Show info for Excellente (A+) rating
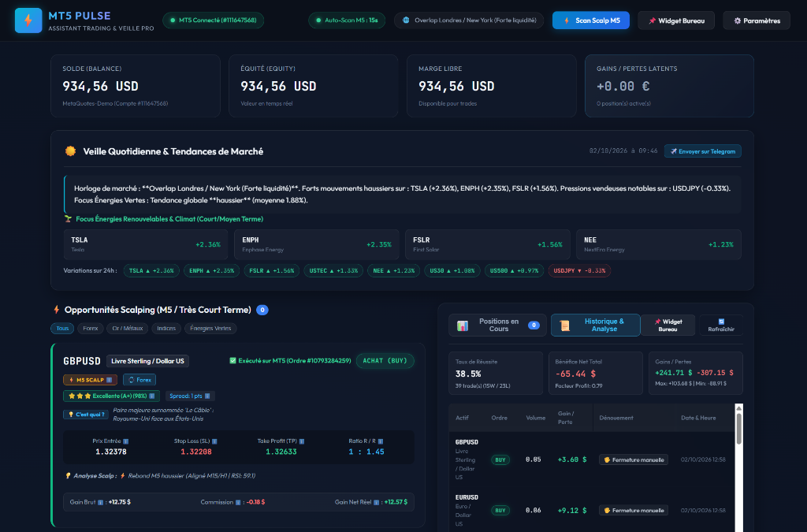This screenshot has height=532, width=807. [x=152, y=396]
